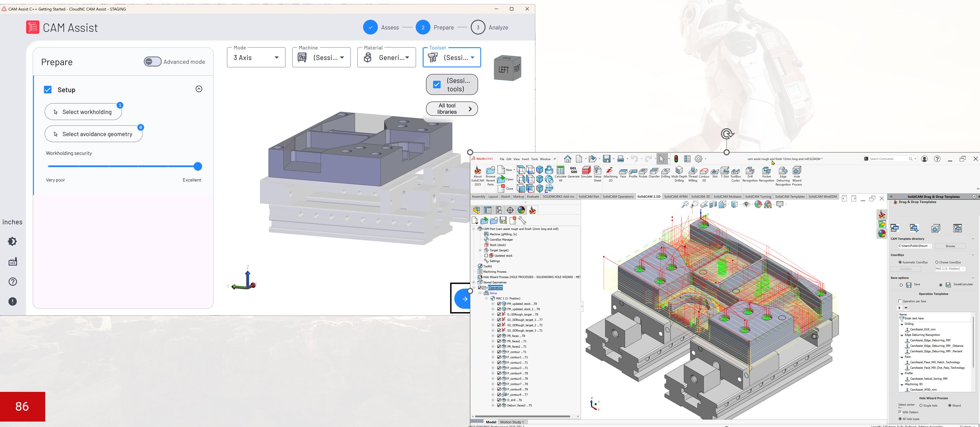Open the Material dropdown

[386, 58]
